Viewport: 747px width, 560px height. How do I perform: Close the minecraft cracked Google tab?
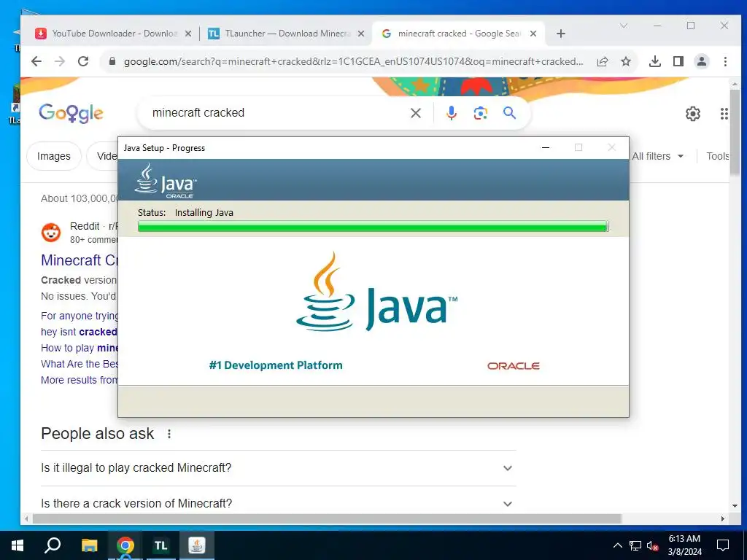[533, 34]
